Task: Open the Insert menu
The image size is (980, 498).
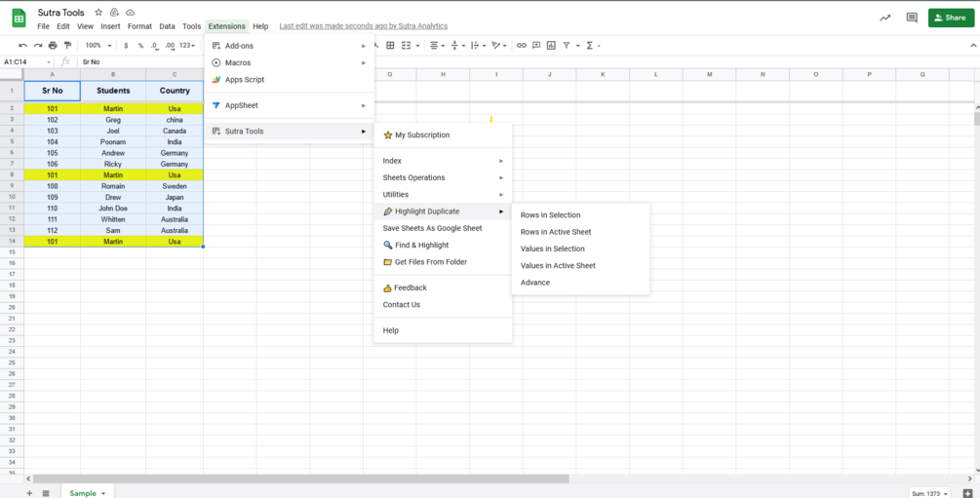Action: tap(110, 26)
